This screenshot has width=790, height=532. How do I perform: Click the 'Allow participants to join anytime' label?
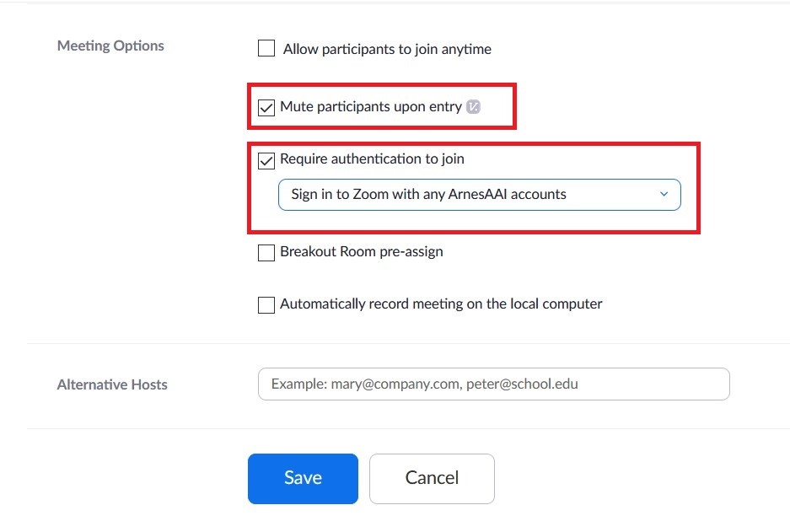[387, 50]
